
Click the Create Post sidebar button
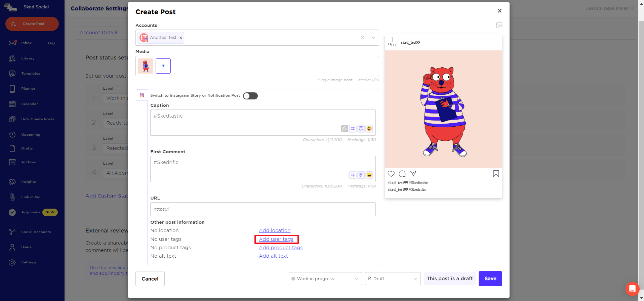[x=32, y=24]
